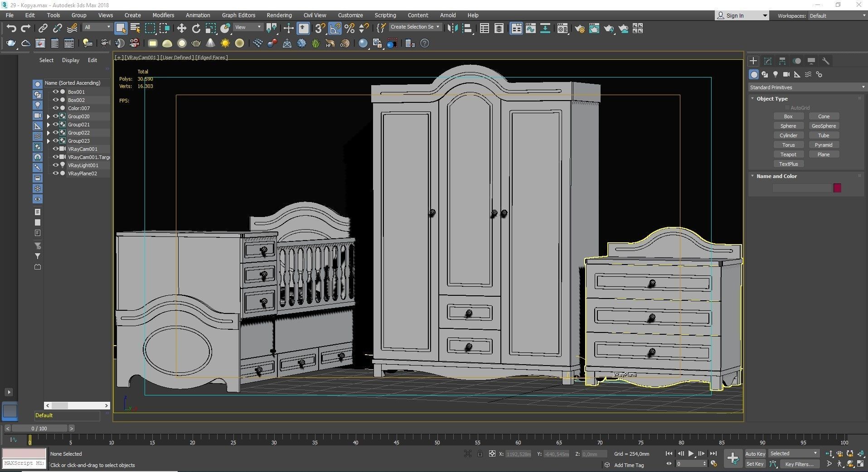Image resolution: width=868 pixels, height=472 pixels.
Task: Activate the Unlink Selection tool
Action: pos(57,29)
